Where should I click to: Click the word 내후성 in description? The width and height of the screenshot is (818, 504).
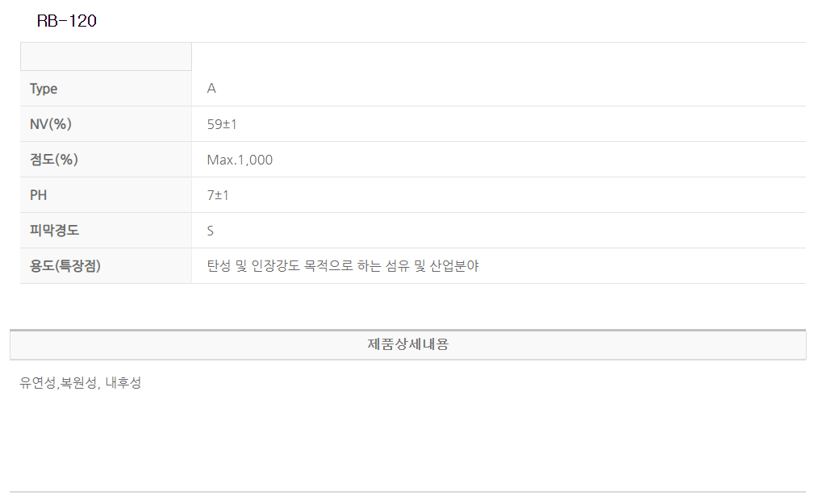tap(123, 383)
